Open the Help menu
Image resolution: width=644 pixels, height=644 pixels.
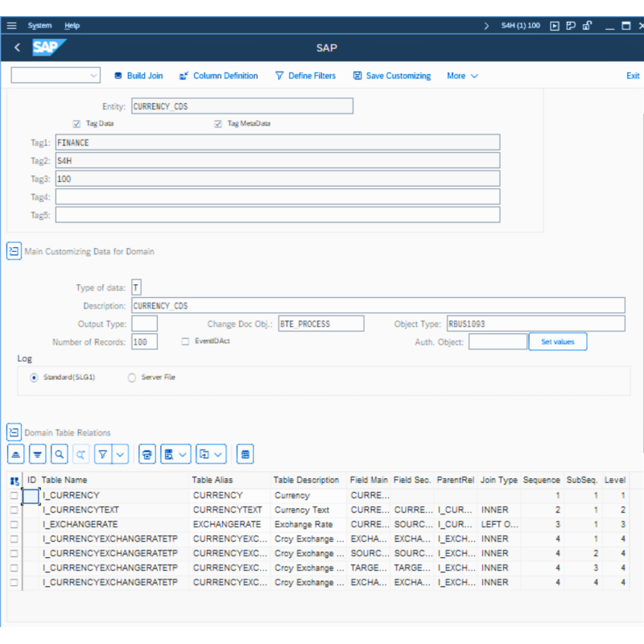coord(72,26)
